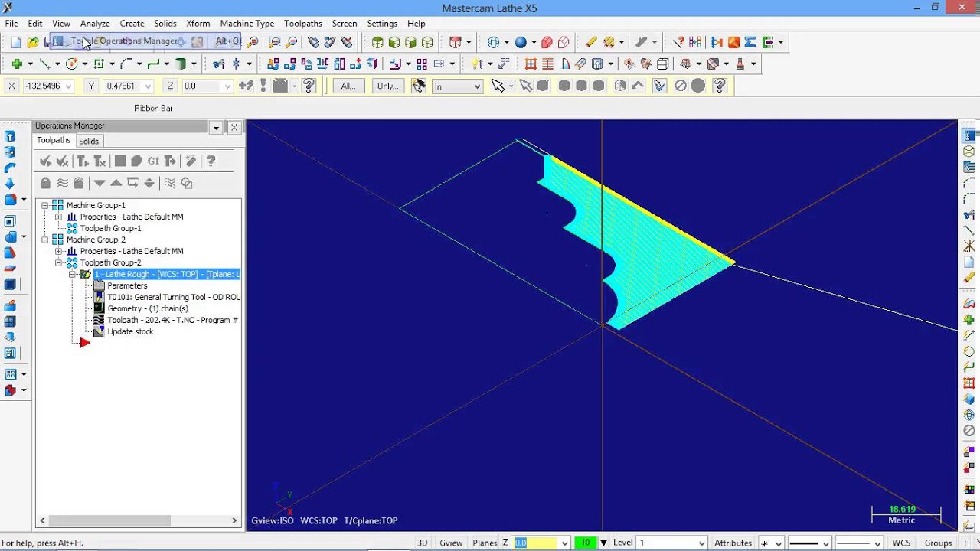Collapse Machine Group-1 tree node

coord(45,205)
